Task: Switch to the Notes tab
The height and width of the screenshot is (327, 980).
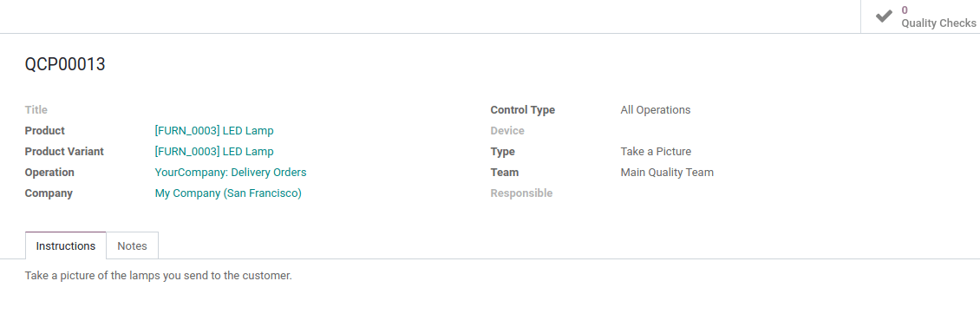Action: click(132, 245)
